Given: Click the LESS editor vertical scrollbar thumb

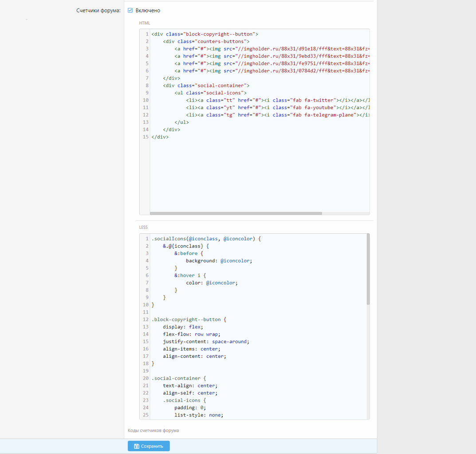Looking at the screenshot, I should coord(368,269).
